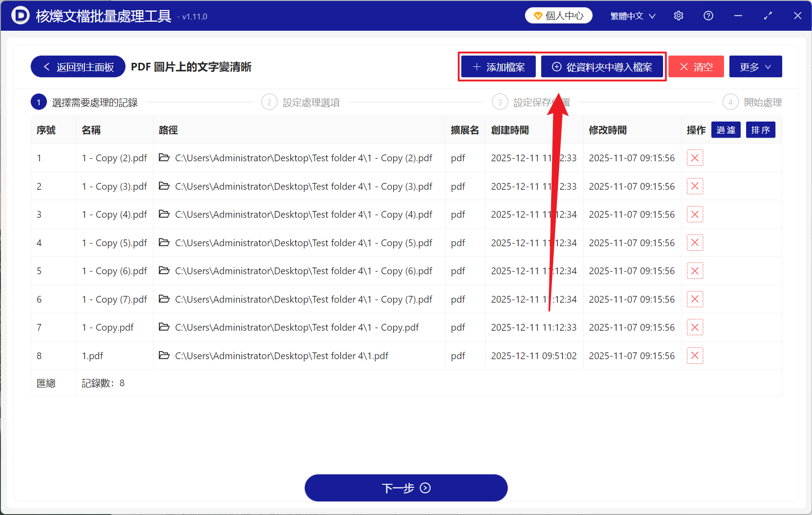Proceed with the 下一步 button
Image resolution: width=812 pixels, height=515 pixels.
coord(406,488)
